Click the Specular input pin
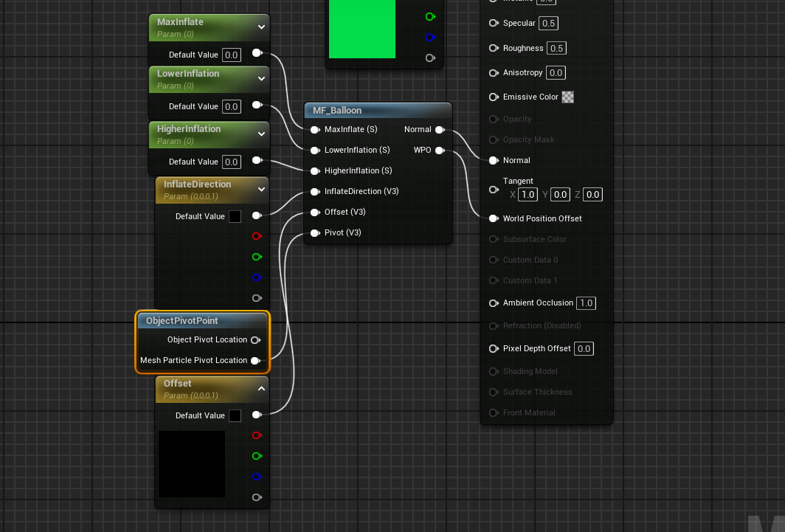Image resolution: width=785 pixels, height=532 pixels. 494,23
